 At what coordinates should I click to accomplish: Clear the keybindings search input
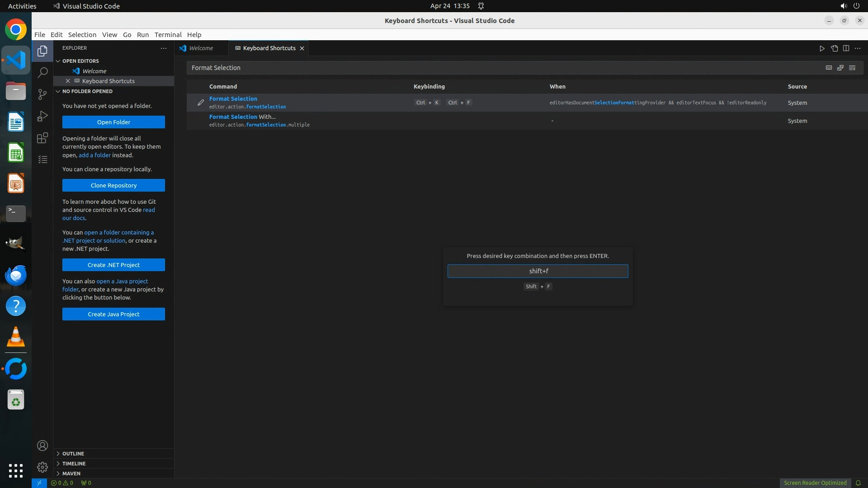[x=852, y=68]
